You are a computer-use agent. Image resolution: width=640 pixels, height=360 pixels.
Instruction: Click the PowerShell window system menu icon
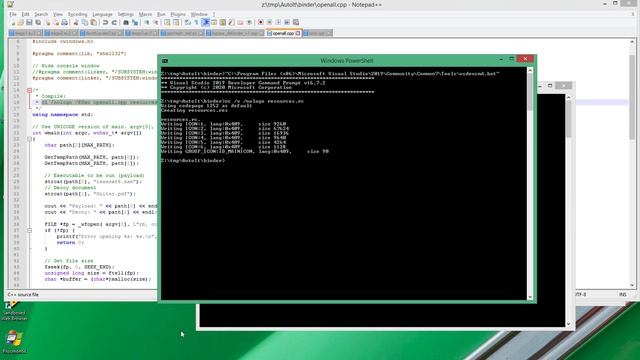coord(165,61)
